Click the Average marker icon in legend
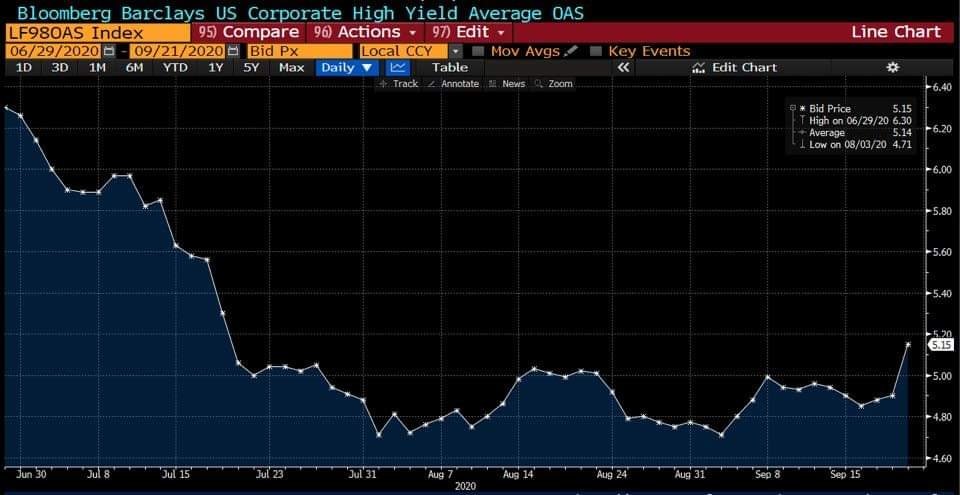The height and width of the screenshot is (495, 960). coord(802,132)
